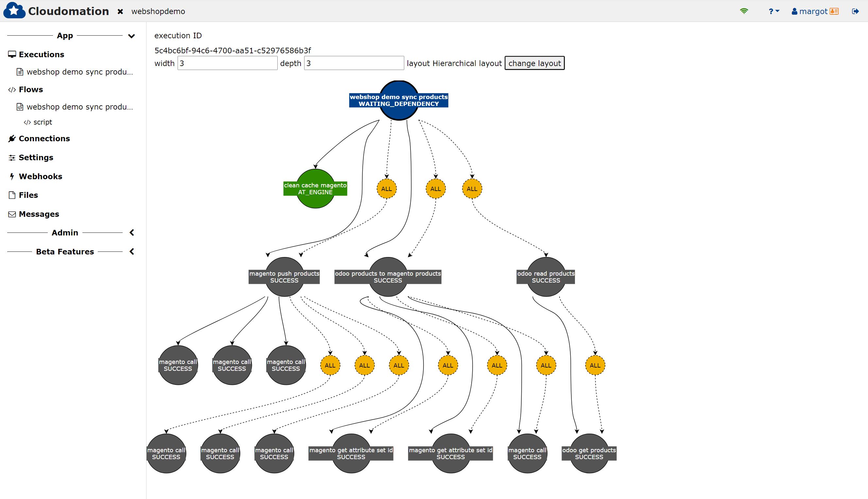The width and height of the screenshot is (868, 499).
Task: Click the webshopdemo workspace name
Action: pos(158,11)
